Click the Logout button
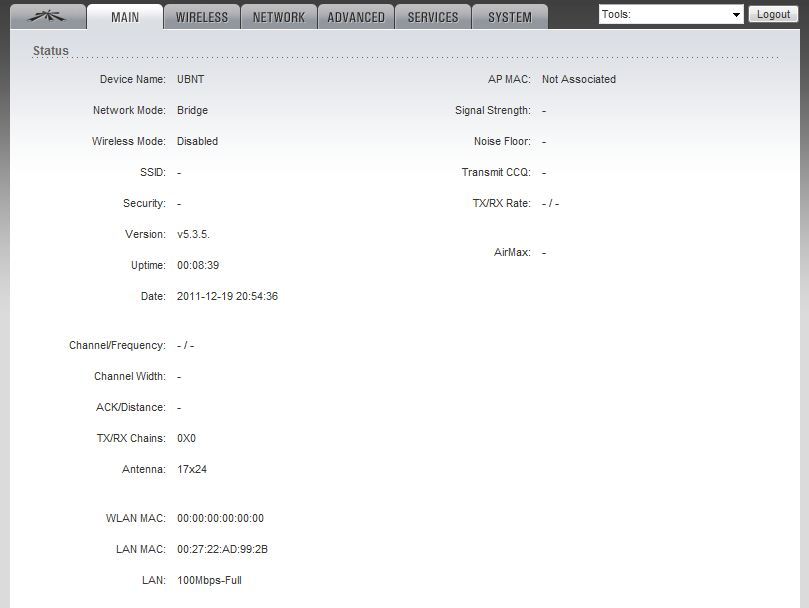The image size is (809, 608). tap(773, 14)
